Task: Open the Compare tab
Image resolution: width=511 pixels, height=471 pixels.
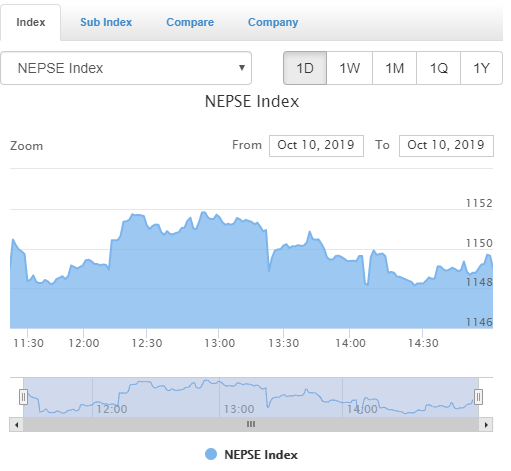Action: tap(190, 22)
